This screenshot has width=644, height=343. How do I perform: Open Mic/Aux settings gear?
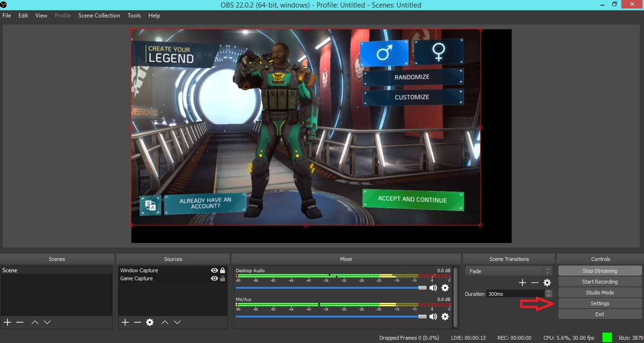tap(445, 317)
